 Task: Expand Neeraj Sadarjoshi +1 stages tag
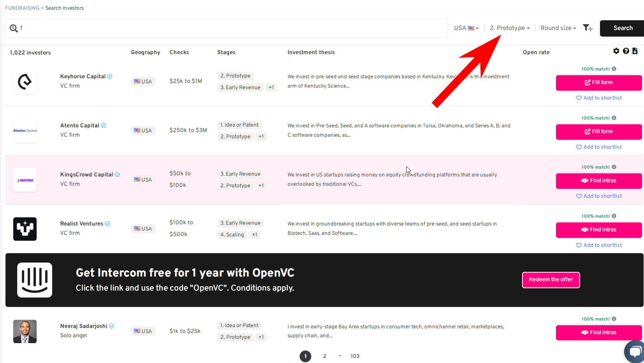261,337
